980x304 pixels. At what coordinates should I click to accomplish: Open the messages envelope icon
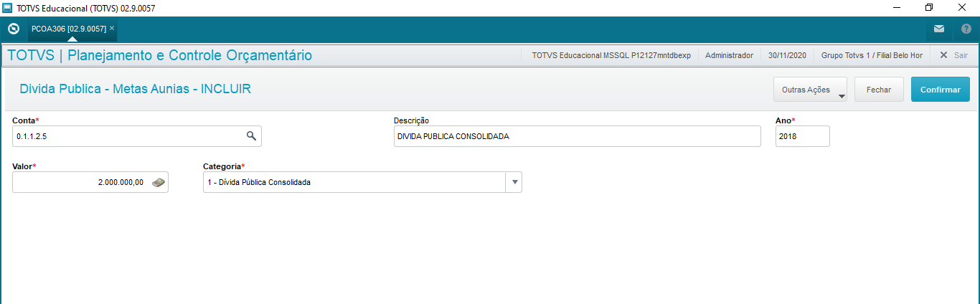(x=939, y=29)
